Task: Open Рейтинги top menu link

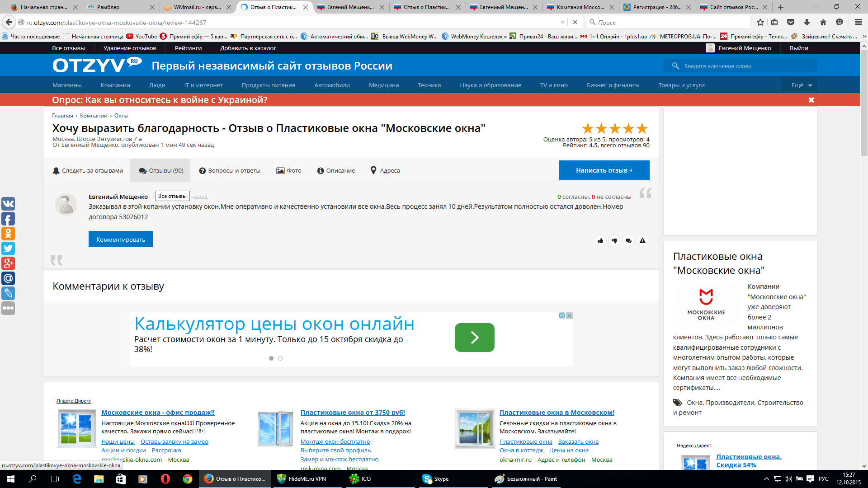Action: (188, 48)
